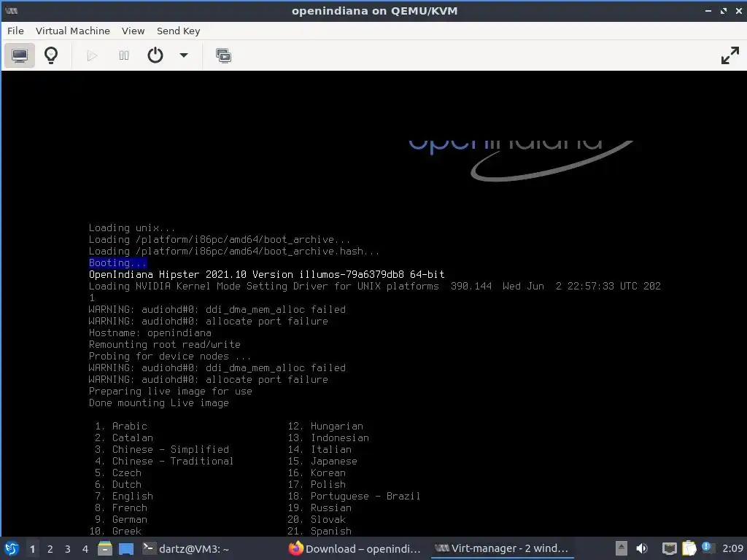Expand the shutdown options dropdown arrow

coord(183,55)
